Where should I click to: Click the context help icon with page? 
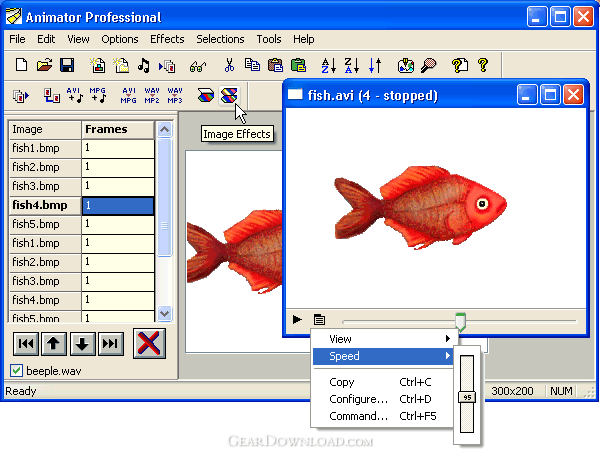[x=460, y=65]
